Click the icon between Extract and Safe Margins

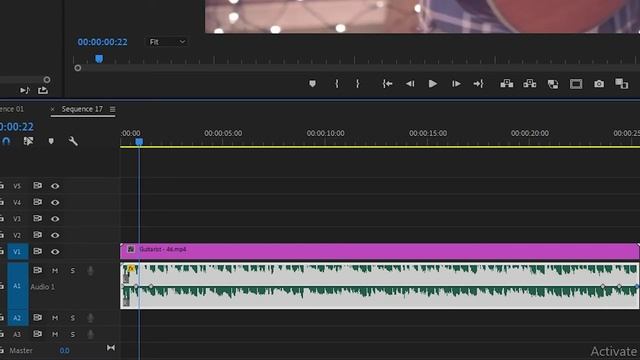[x=553, y=84]
